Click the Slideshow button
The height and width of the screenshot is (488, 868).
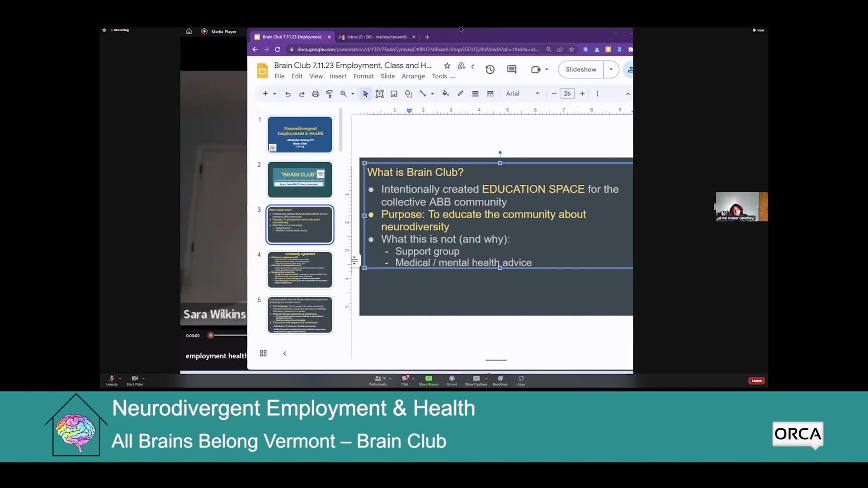coord(581,70)
